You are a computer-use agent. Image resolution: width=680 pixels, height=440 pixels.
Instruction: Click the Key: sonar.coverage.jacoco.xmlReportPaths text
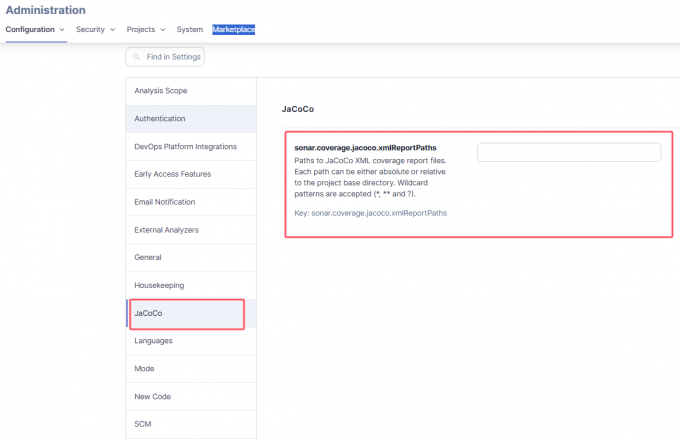[x=370, y=213]
